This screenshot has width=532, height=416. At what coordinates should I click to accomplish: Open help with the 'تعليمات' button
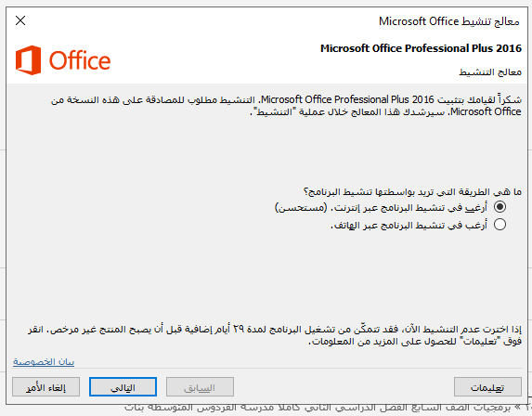point(487,387)
